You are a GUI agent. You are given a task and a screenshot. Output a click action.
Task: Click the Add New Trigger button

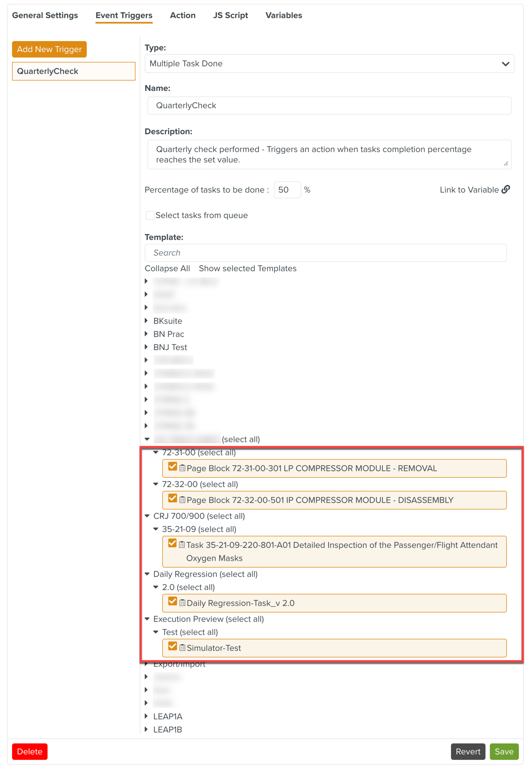click(x=49, y=49)
